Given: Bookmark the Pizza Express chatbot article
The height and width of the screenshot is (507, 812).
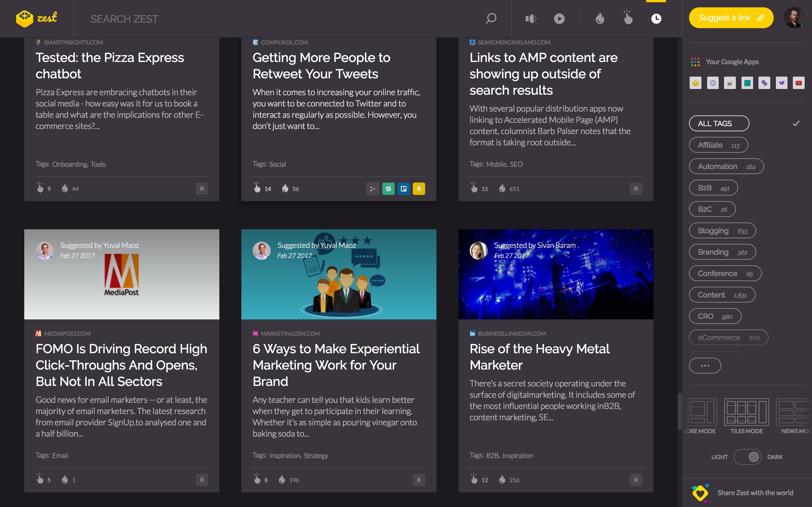Looking at the screenshot, I should click(x=202, y=189).
